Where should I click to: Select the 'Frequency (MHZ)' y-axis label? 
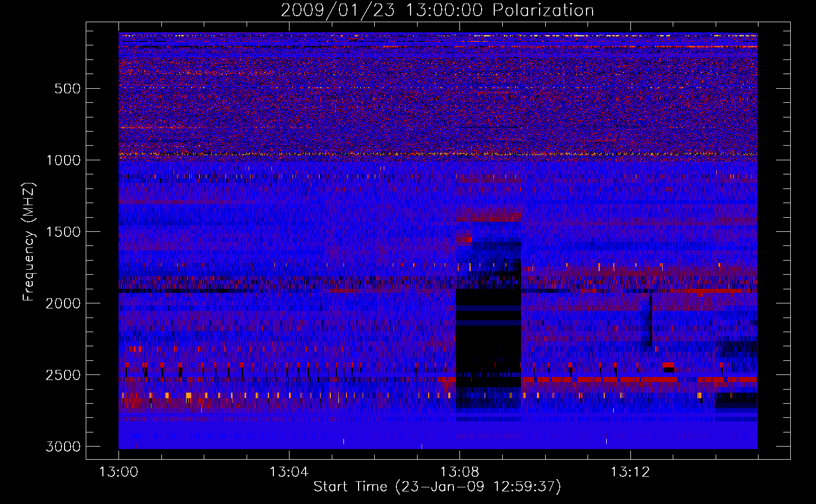pyautogui.click(x=29, y=242)
